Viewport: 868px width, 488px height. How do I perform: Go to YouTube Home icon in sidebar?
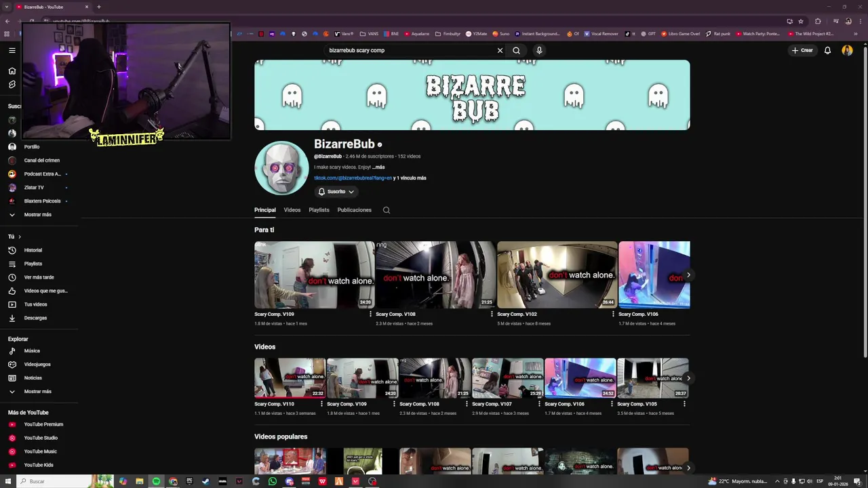12,70
